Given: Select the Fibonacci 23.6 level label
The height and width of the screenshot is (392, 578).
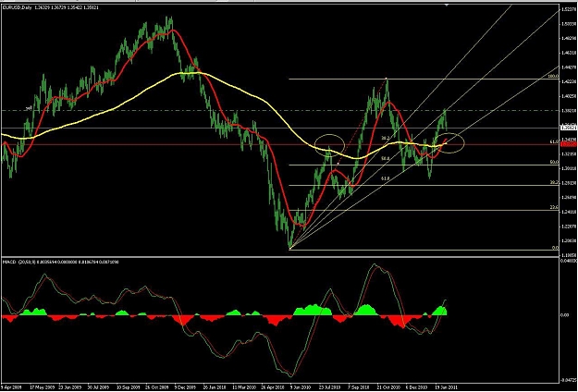Looking at the screenshot, I should click(554, 207).
